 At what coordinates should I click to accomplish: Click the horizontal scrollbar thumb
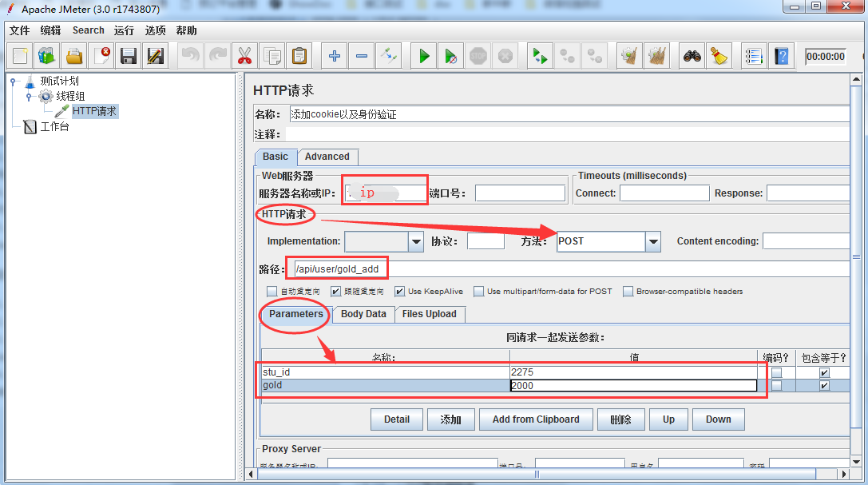[x=537, y=475]
